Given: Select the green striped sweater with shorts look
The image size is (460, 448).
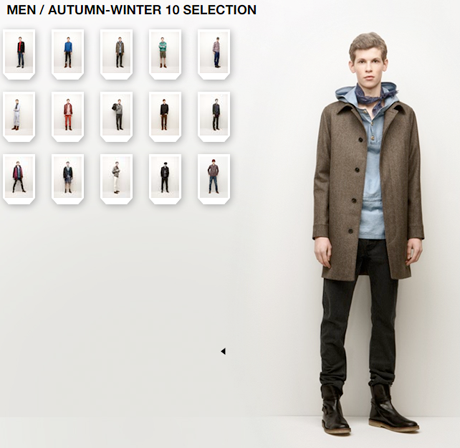Looking at the screenshot, I should point(165,54).
